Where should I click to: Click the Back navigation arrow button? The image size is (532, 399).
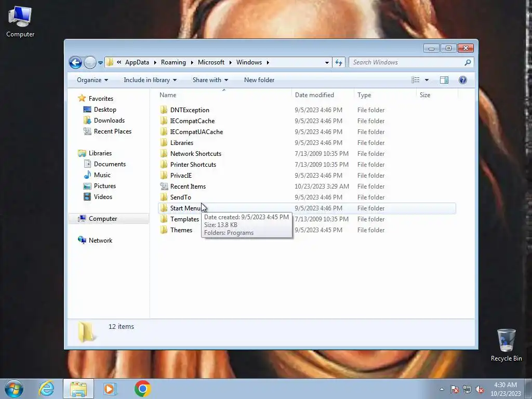coord(75,62)
